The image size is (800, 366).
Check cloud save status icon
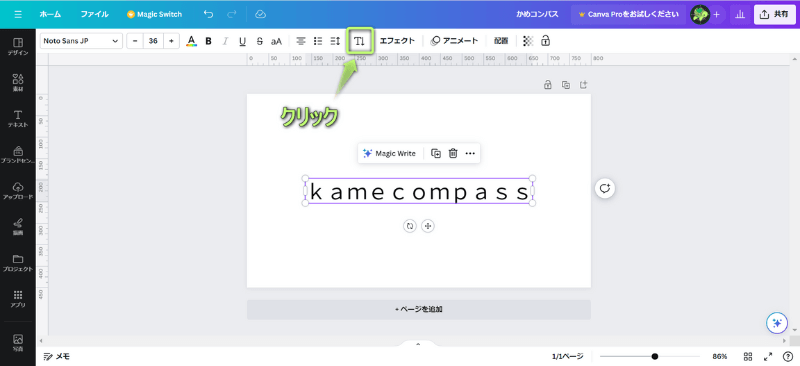[x=260, y=14]
